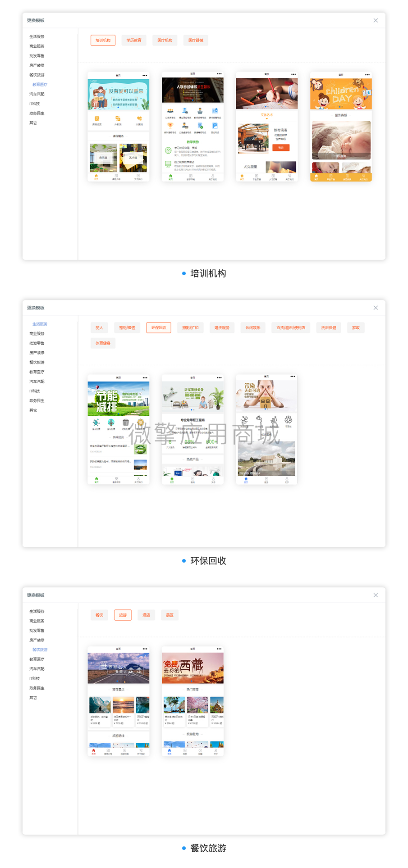Screen dimensions: 408x868
Task: Close the dialog with 培训机构 selected
Action: pos(376,20)
